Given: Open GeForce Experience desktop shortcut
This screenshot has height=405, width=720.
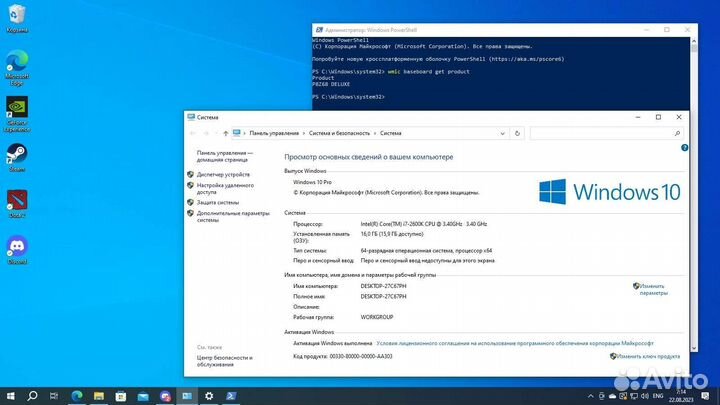Looking at the screenshot, I should click(17, 114).
